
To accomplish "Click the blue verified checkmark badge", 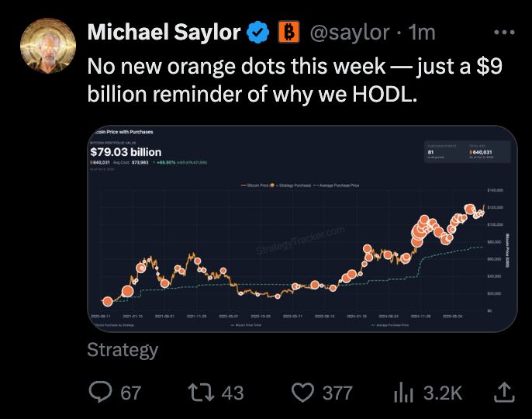I will tap(258, 33).
